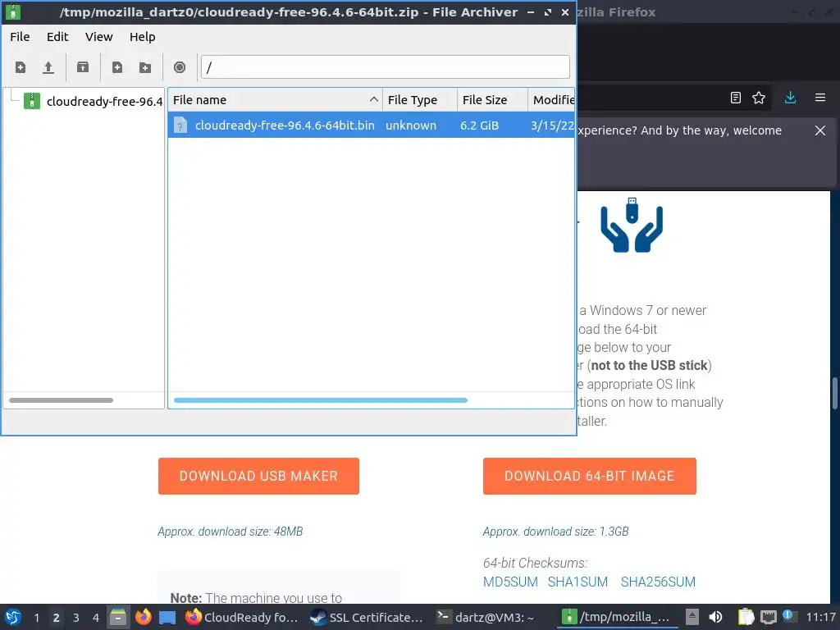
Task: Click the blue notification alert tray icon
Action: coord(788,615)
